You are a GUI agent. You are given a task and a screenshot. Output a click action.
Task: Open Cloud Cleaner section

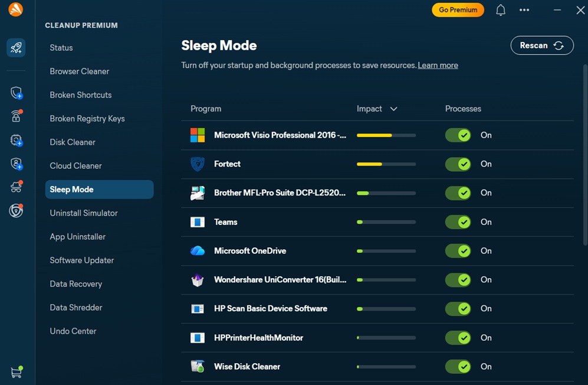click(75, 166)
